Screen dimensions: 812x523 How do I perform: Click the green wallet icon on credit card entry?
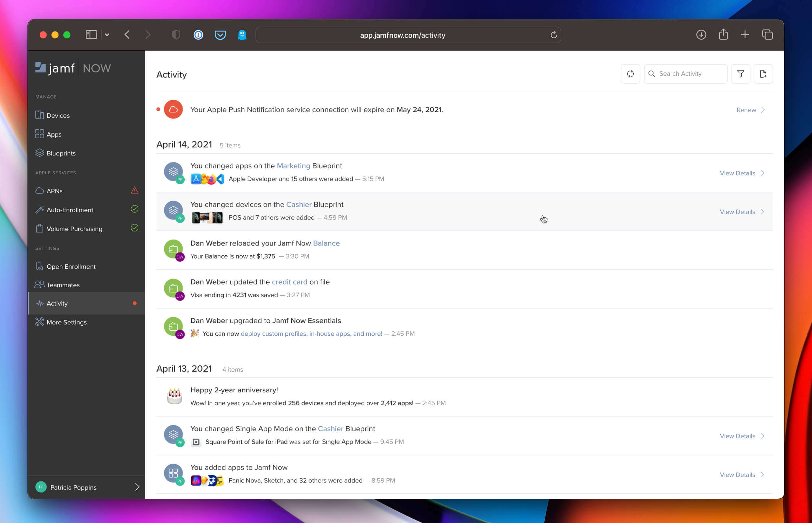point(173,288)
